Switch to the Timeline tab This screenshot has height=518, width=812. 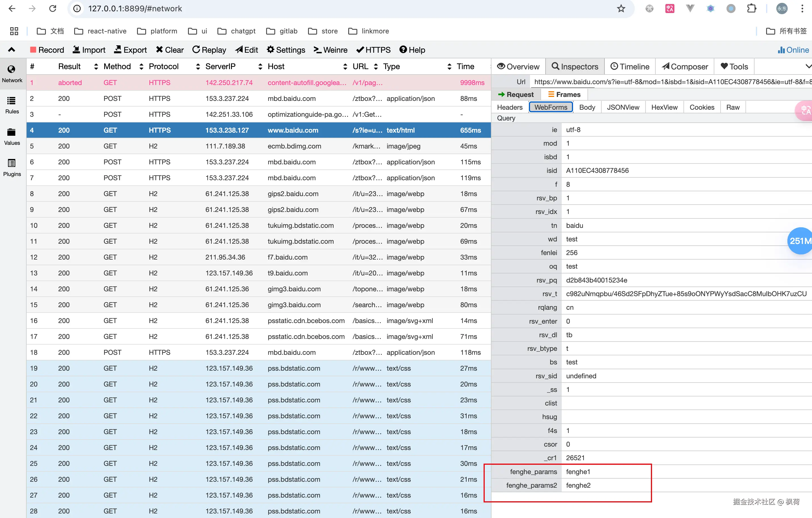click(x=630, y=67)
